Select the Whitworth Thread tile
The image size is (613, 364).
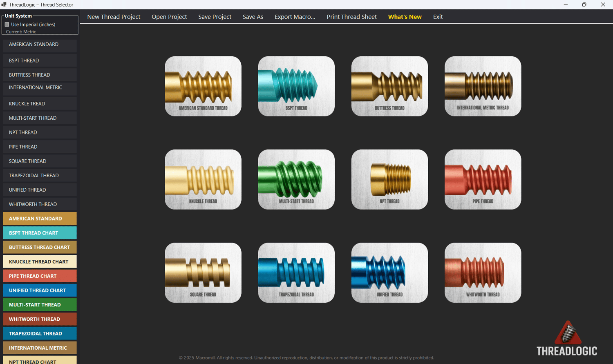tap(483, 272)
